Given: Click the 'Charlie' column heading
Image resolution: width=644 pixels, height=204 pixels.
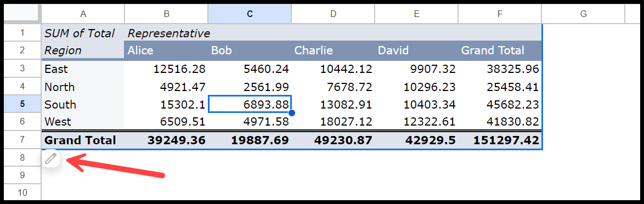Looking at the screenshot, I should [x=333, y=50].
